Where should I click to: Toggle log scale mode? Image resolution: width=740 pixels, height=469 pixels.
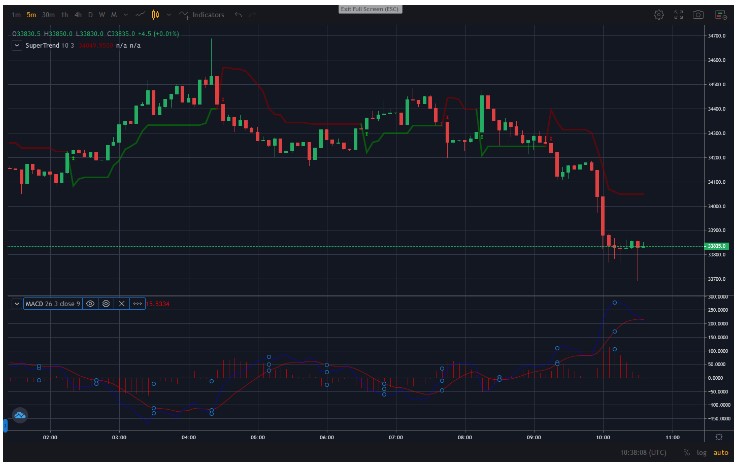tap(701, 453)
